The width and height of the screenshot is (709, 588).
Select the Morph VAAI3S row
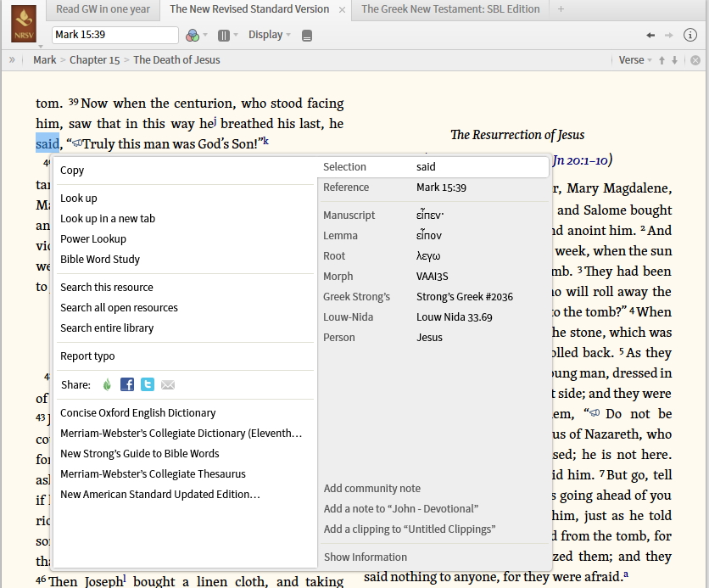[433, 277]
